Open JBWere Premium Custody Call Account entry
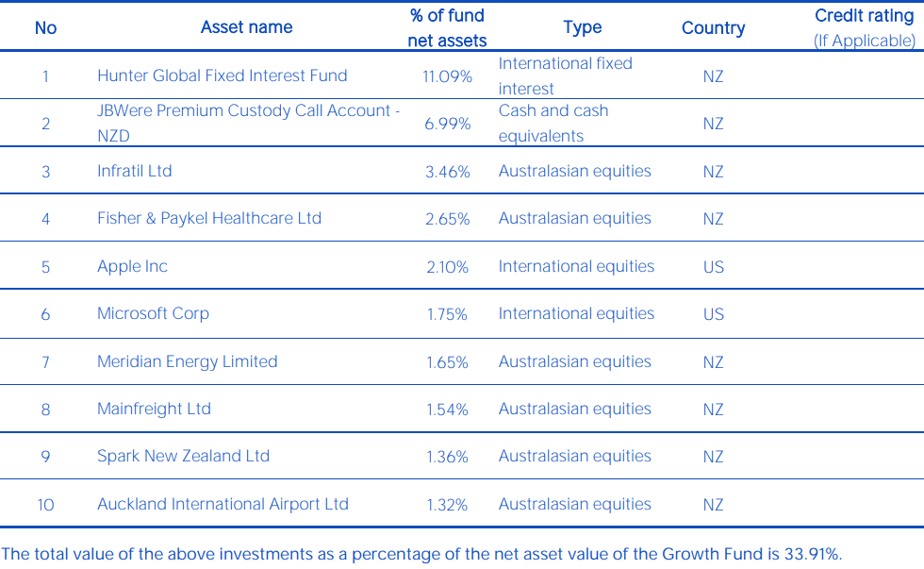Viewport: 924px width, 569px height. pos(248,123)
